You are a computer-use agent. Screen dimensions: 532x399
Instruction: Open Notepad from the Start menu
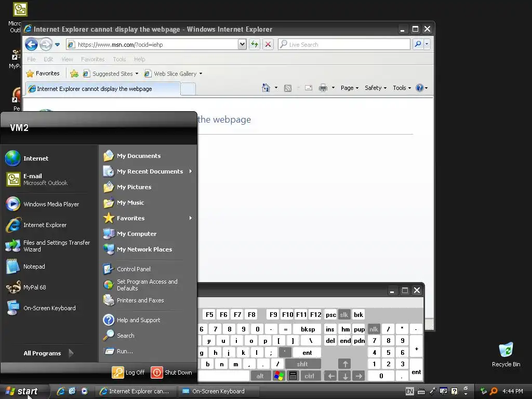(25, 267)
